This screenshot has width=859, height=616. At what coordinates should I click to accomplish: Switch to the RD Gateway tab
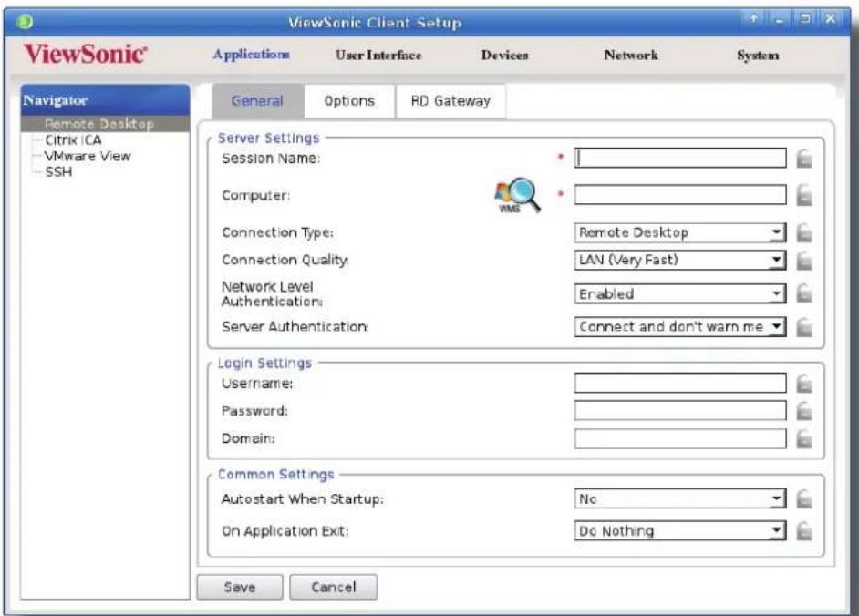coord(450,101)
